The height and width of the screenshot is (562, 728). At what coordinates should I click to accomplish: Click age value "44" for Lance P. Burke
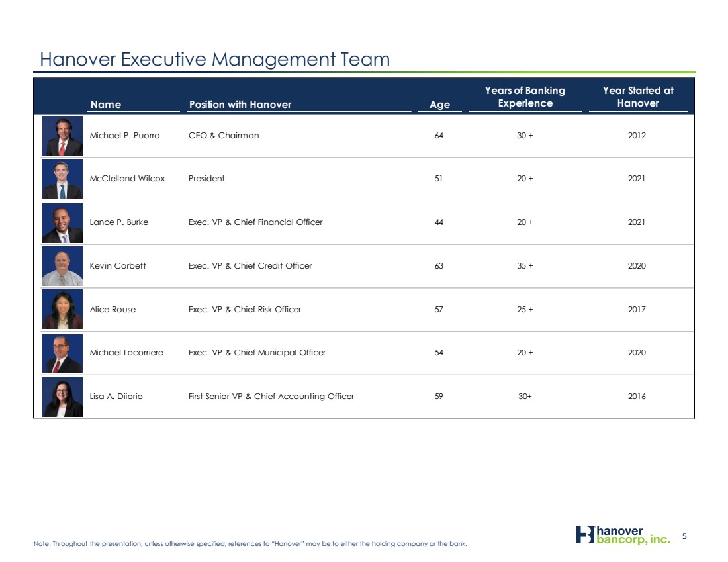(x=439, y=222)
